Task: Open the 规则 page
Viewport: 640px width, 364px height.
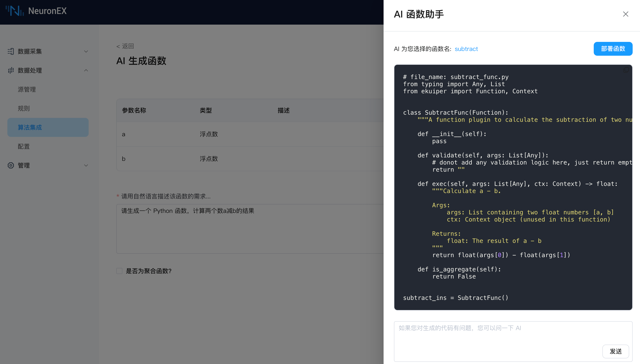Action: 24,108
